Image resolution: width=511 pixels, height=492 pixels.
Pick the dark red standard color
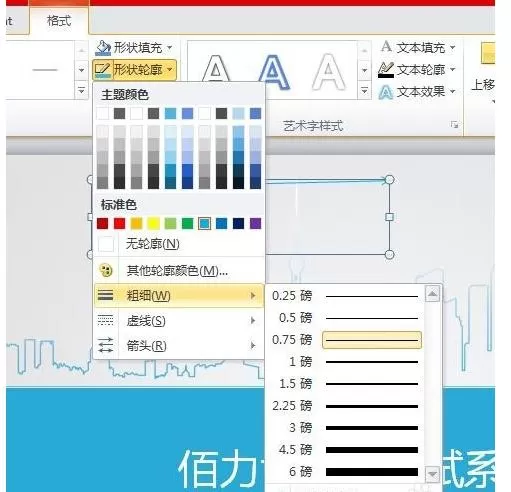click(102, 223)
